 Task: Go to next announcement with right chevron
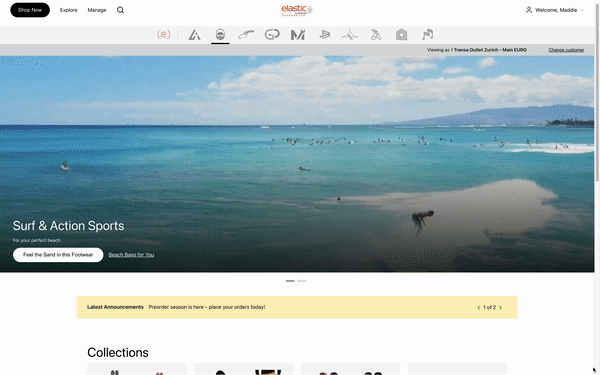click(x=501, y=307)
